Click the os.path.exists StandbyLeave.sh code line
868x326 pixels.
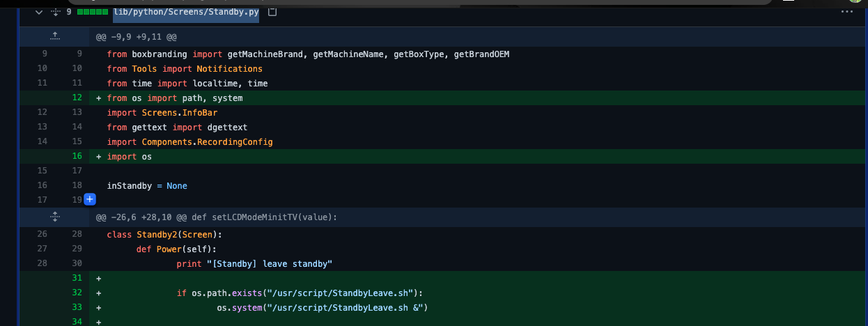click(300, 293)
